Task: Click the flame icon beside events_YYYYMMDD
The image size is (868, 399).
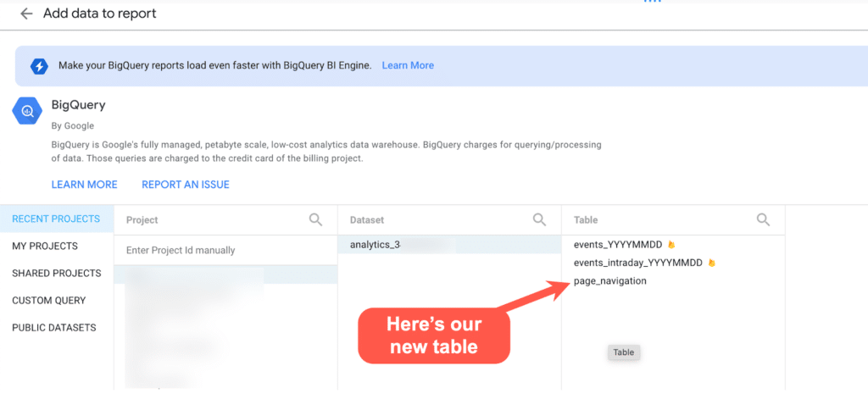Action: [671, 245]
